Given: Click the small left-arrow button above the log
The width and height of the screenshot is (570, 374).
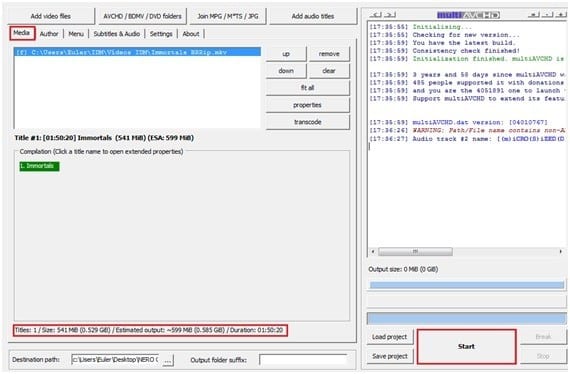Looking at the screenshot, I should tap(376, 15).
